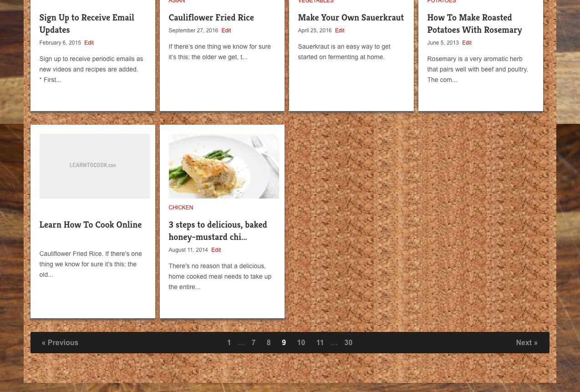The width and height of the screenshot is (580, 392).
Task: Edit the August 11, 2014 post
Action: 216,250
